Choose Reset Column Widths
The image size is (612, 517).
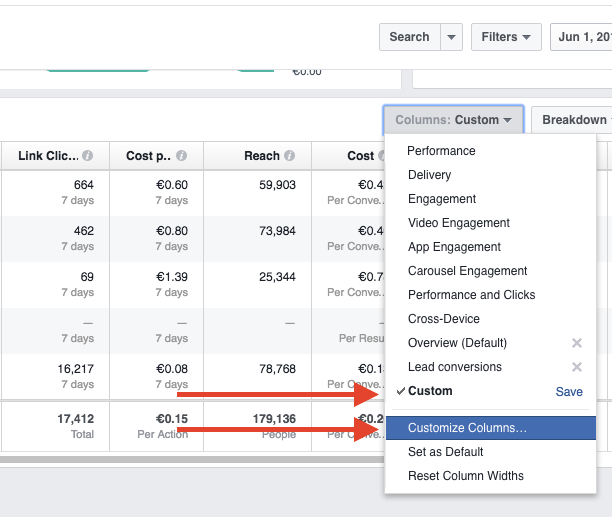pyautogui.click(x=490, y=476)
